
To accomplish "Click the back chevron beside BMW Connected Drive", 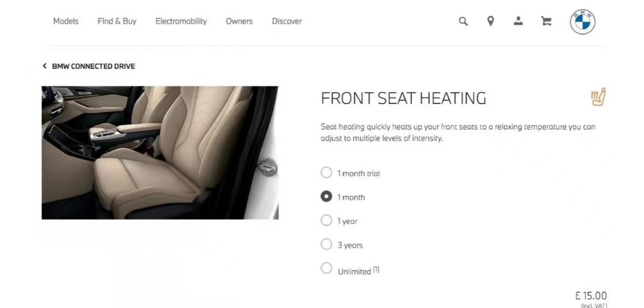I will (45, 66).
